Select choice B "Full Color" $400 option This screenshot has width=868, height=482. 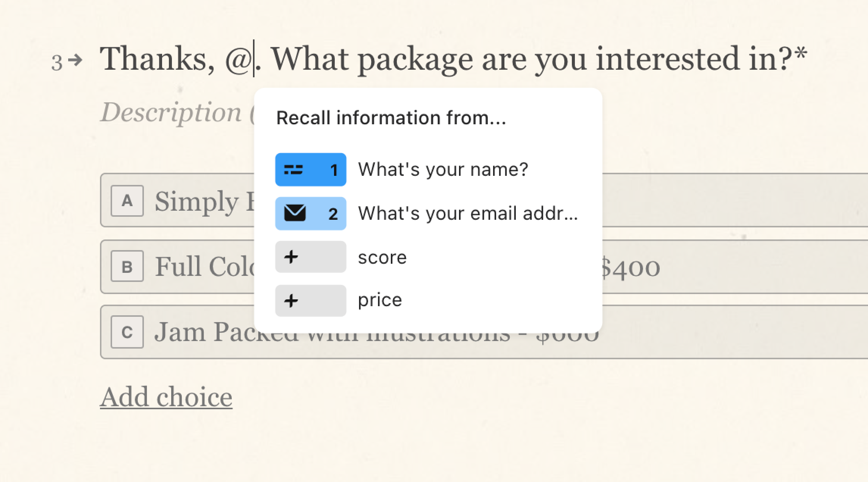(x=484, y=266)
